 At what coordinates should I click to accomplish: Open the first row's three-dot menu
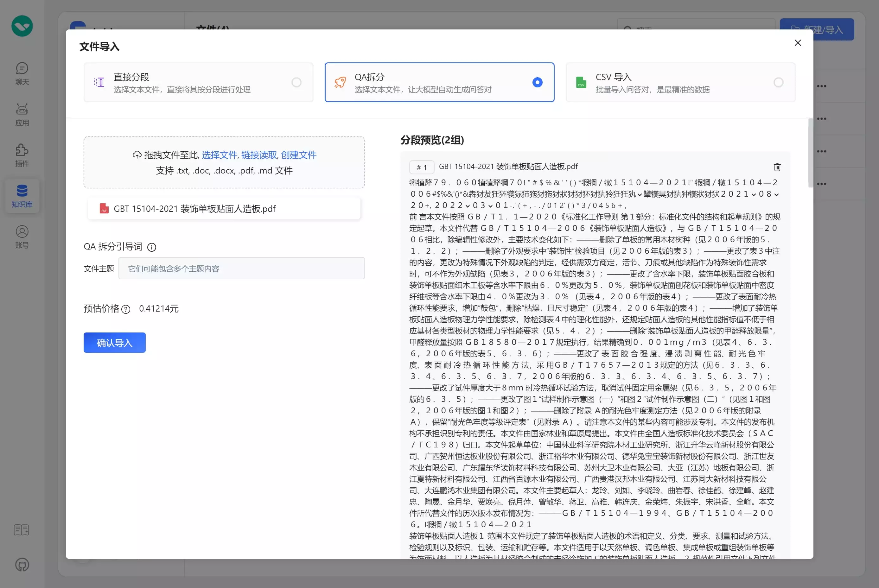tap(822, 86)
